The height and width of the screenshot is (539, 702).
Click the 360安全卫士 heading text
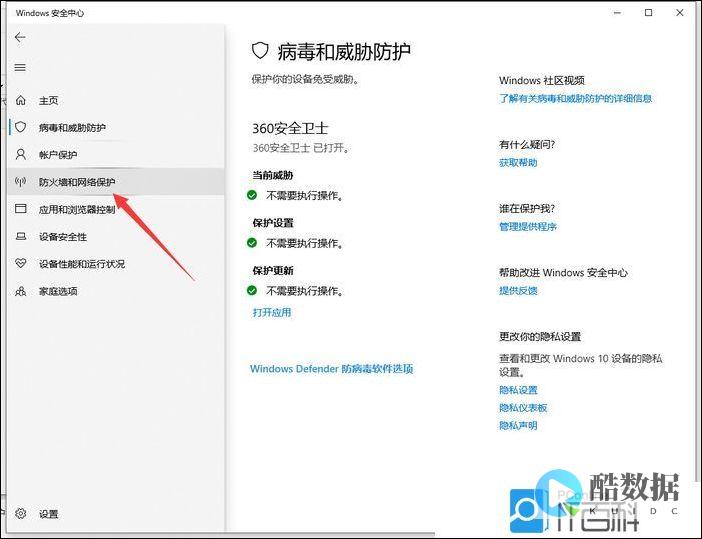point(290,128)
